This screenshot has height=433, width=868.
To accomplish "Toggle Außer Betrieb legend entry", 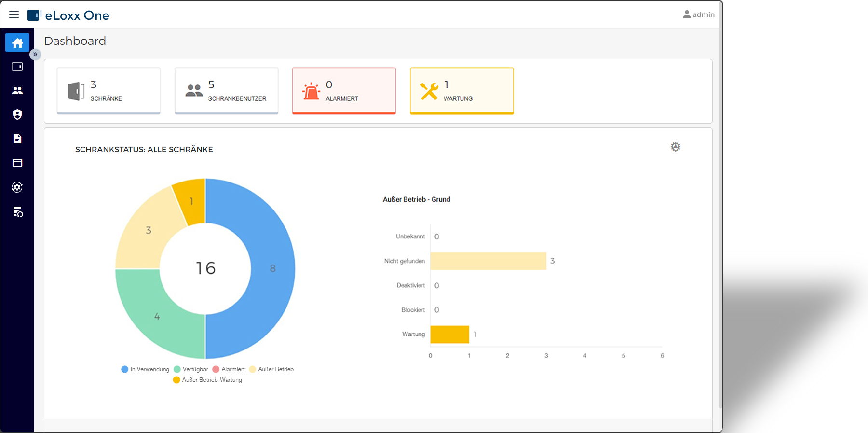I will coord(271,369).
